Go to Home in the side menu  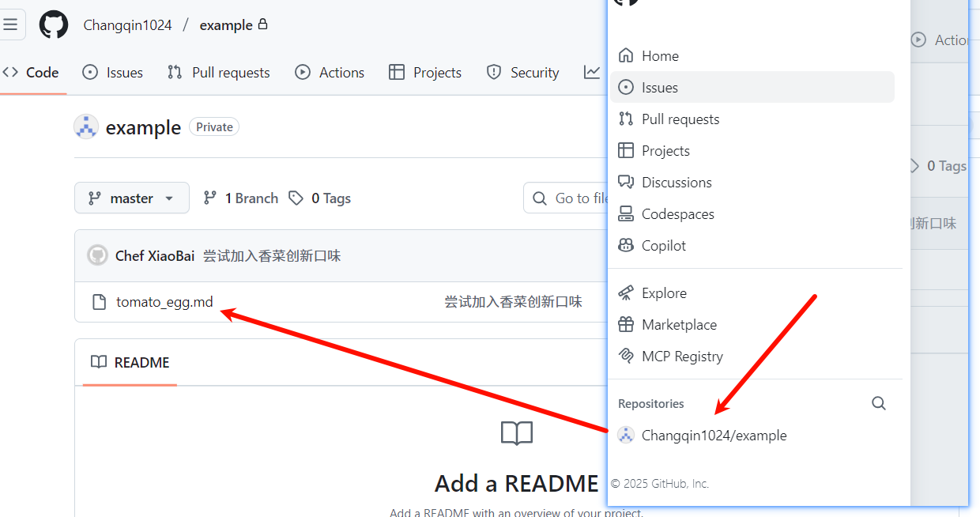(x=752, y=56)
